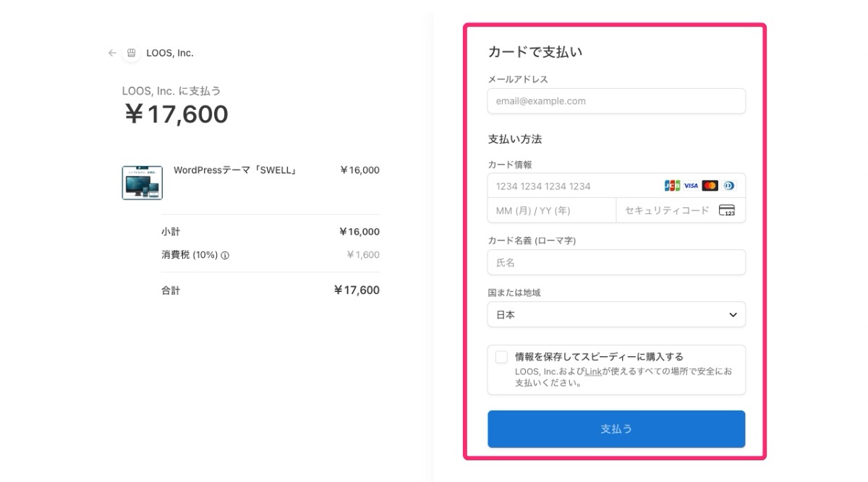Image resolution: width=868 pixels, height=482 pixels.
Task: Click the Diners Club card icon
Action: pos(728,186)
